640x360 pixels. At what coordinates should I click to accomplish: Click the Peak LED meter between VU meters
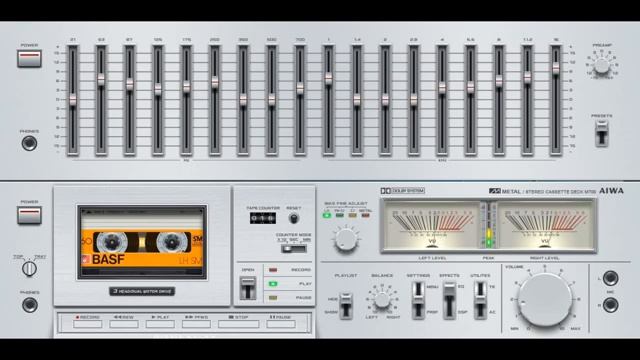tap(489, 225)
